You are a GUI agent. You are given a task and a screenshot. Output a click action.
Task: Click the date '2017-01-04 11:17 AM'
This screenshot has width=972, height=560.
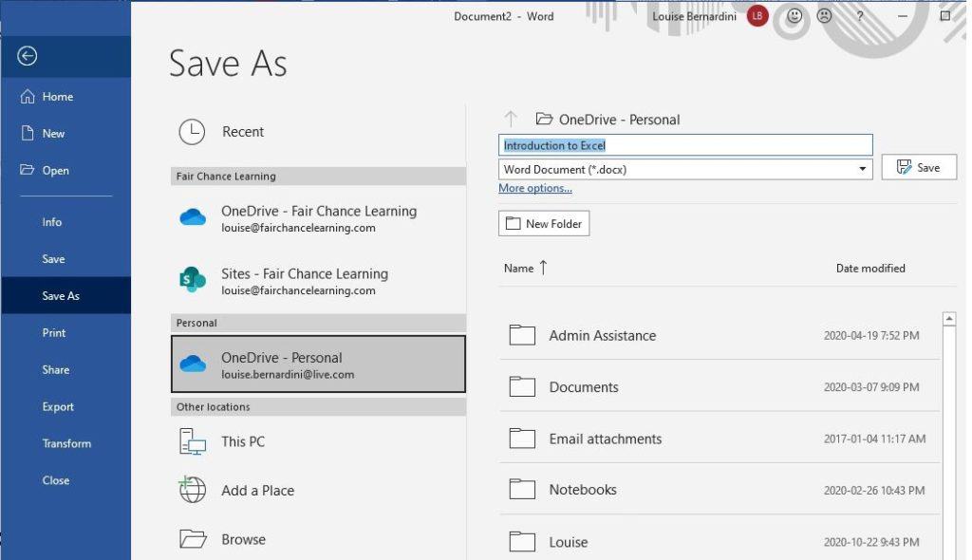point(874,439)
